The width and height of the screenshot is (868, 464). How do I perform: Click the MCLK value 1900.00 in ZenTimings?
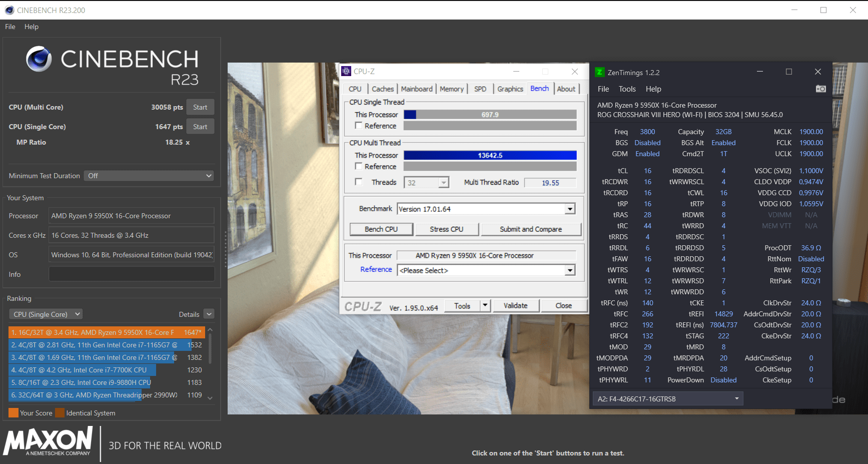point(811,132)
